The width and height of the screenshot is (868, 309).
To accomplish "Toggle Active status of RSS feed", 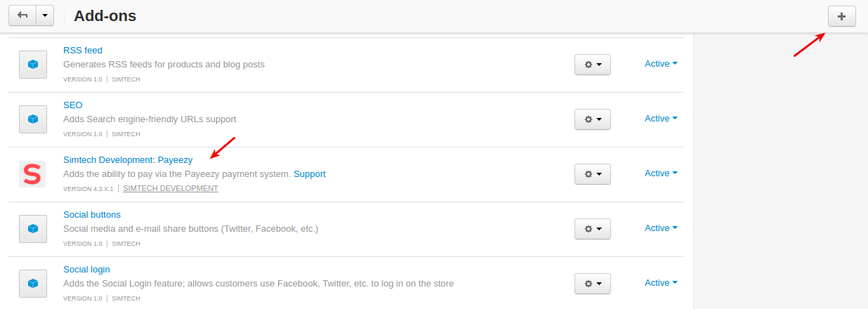I will (x=661, y=64).
